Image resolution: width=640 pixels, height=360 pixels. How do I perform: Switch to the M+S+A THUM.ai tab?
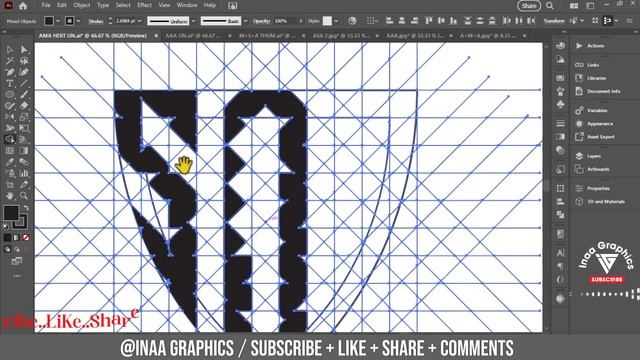(x=267, y=36)
